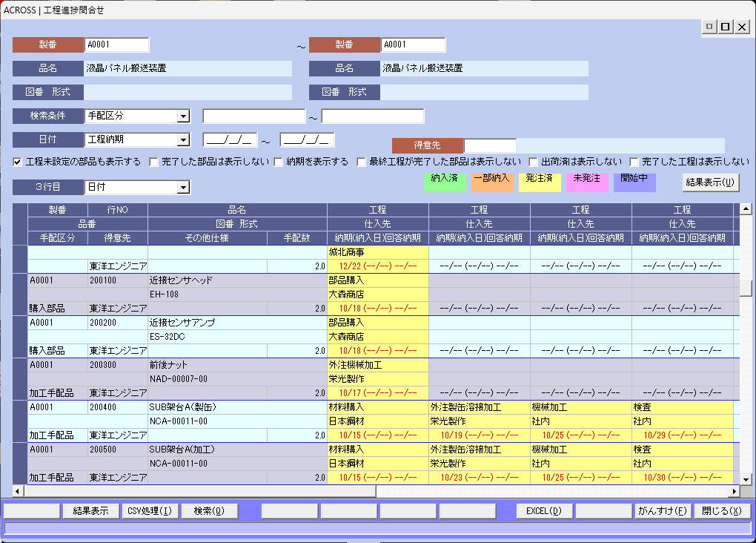This screenshot has width=756, height=543.
Task: Click the がんすけ(F) button
Action: click(663, 511)
